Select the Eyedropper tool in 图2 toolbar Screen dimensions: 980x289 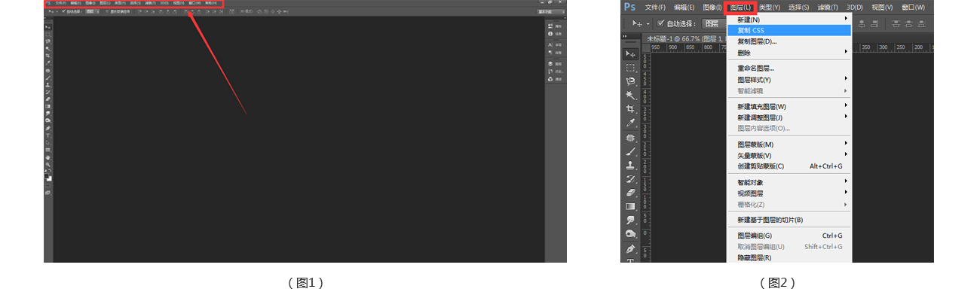(x=630, y=123)
